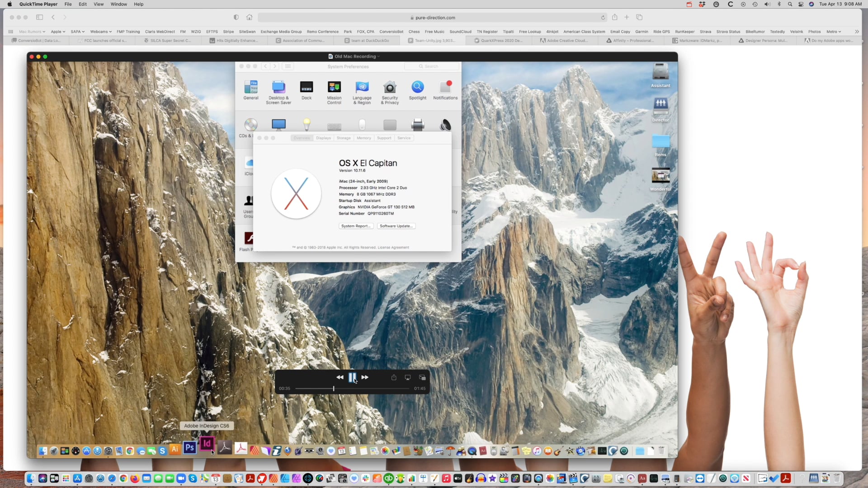Screen dimensions: 868x488
Task: Show the Safari tab overview
Action: [x=639, y=17]
